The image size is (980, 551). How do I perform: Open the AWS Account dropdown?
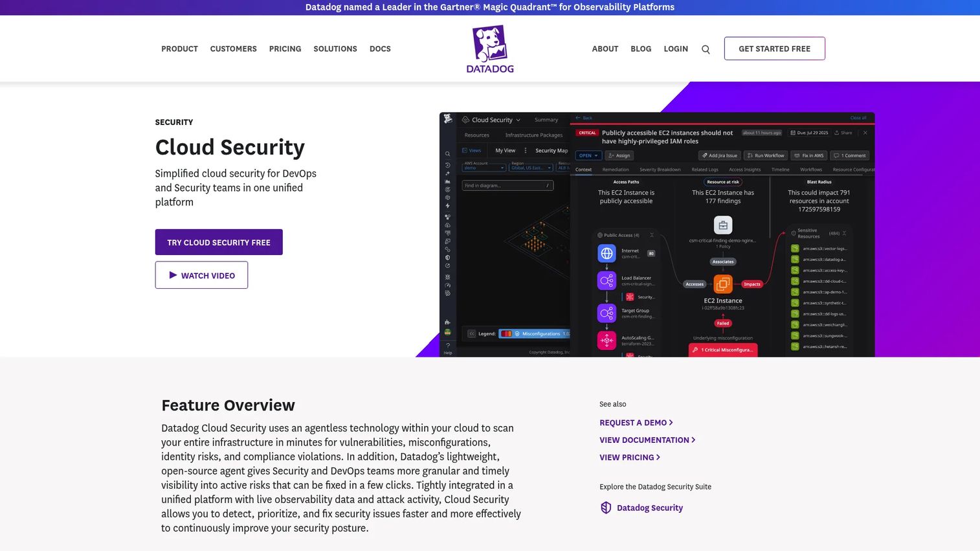point(484,166)
